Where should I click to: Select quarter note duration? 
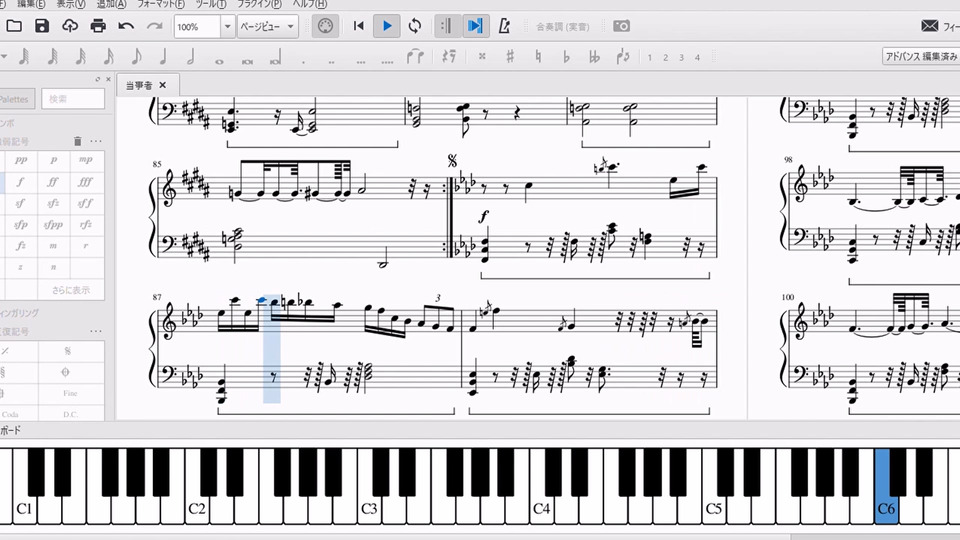(x=163, y=56)
